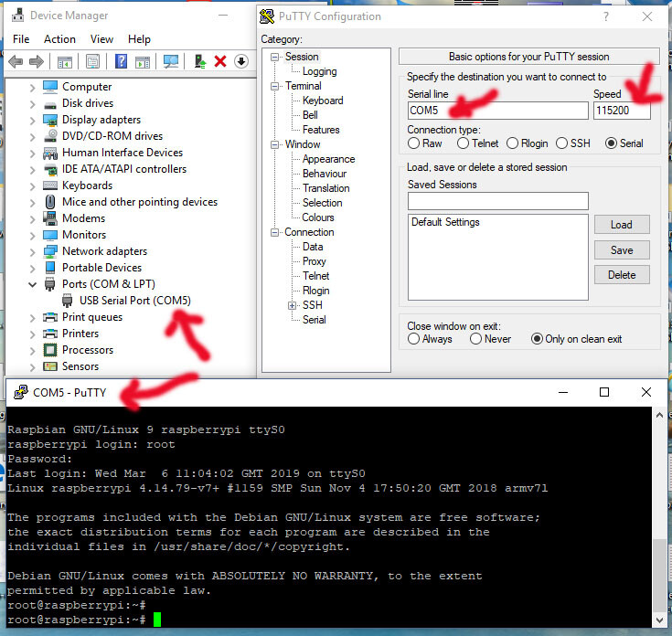Click the PuTTY icon in terminal title bar
This screenshot has width=672, height=636.
click(x=19, y=393)
